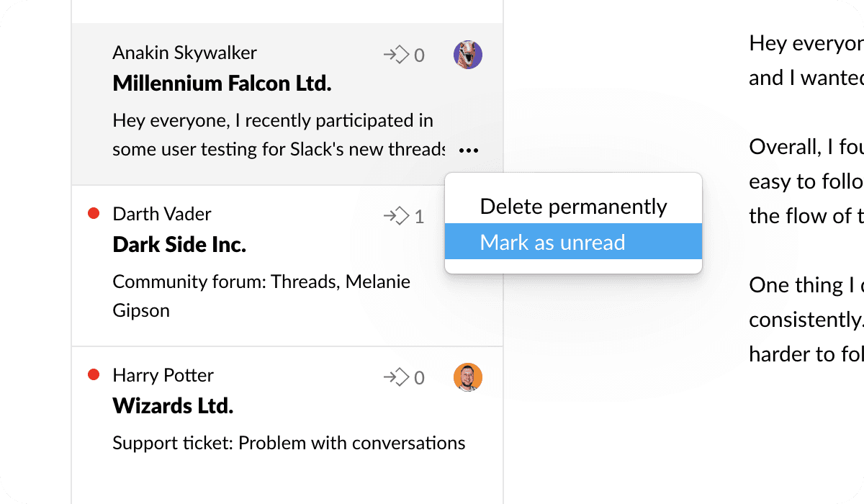Click the Support ticket preview text

[289, 443]
